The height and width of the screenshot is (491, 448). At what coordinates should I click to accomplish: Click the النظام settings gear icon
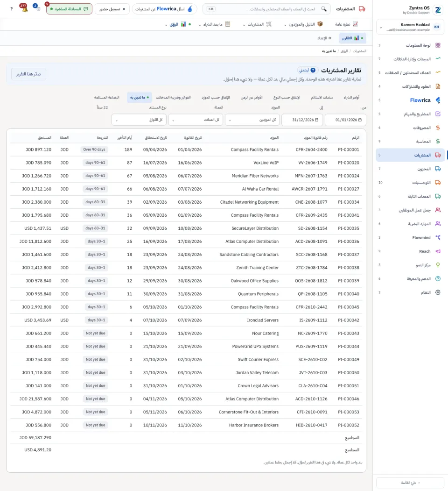click(438, 292)
